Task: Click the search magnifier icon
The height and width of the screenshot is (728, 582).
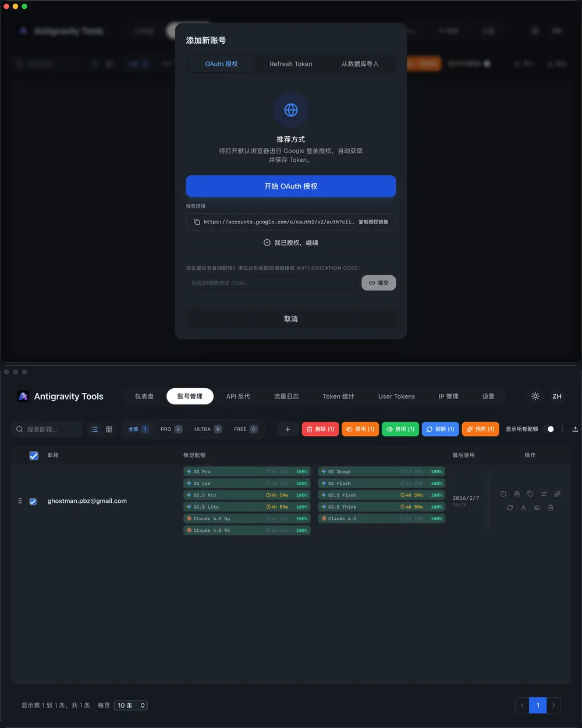Action: (20, 429)
